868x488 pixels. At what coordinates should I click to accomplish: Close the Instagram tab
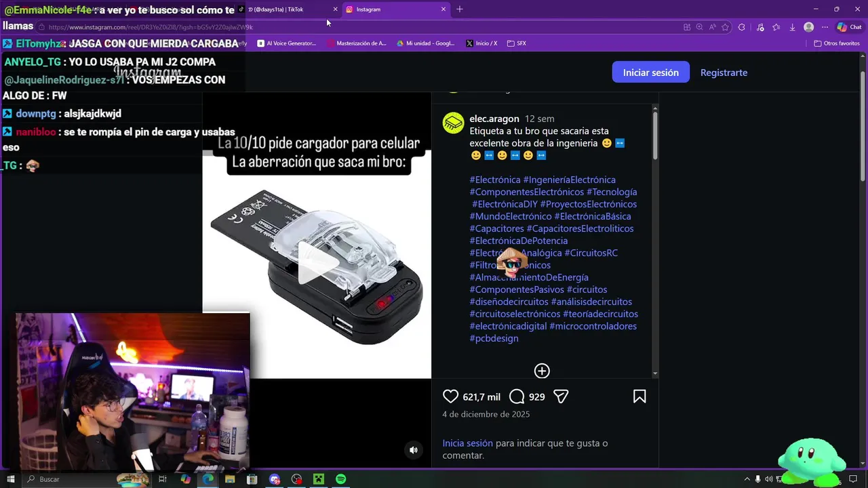point(443,9)
